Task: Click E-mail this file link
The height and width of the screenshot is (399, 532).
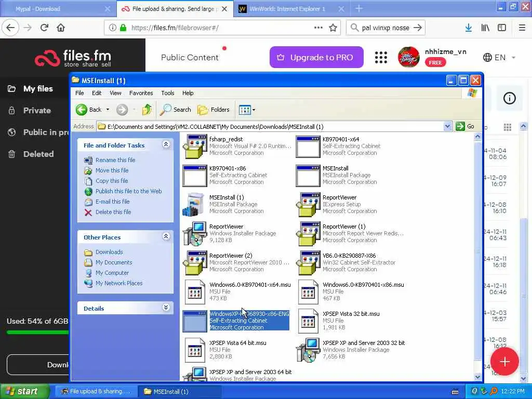Action: pyautogui.click(x=113, y=202)
